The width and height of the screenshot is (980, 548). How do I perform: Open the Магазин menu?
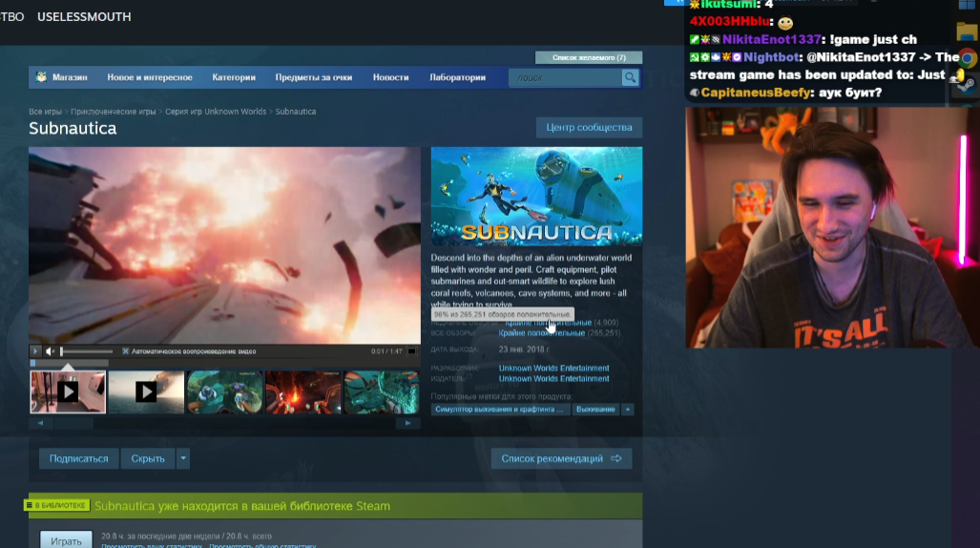[x=70, y=77]
